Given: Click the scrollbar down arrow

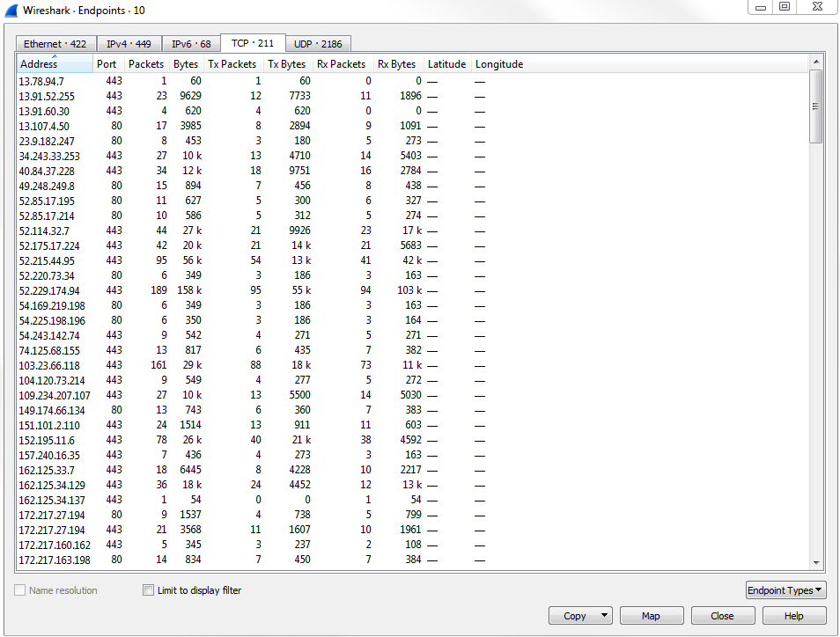Looking at the screenshot, I should [816, 562].
